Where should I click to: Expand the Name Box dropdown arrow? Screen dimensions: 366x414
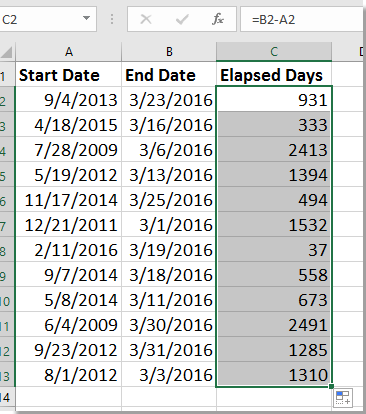(x=86, y=18)
